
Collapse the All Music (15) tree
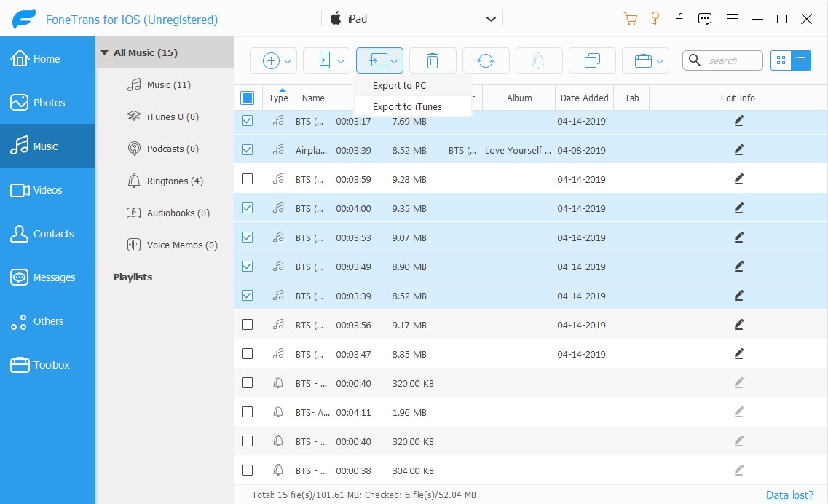pos(105,53)
